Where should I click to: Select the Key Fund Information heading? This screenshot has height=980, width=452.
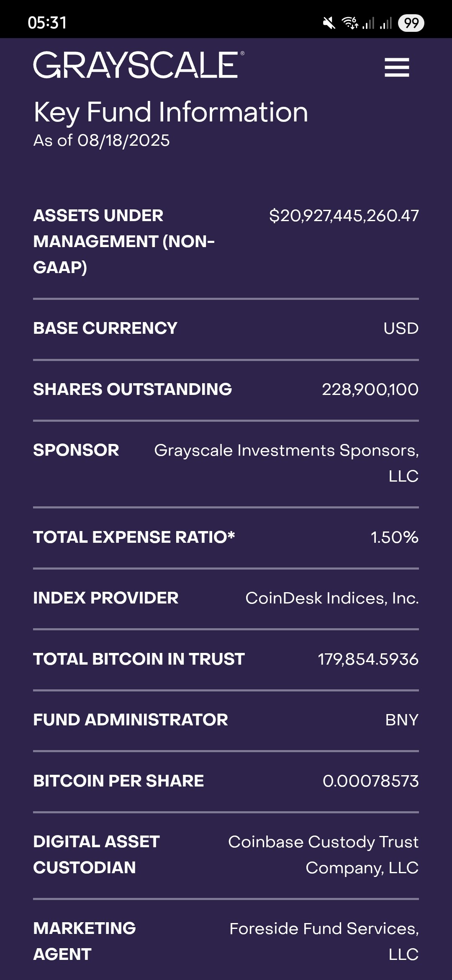click(x=171, y=112)
